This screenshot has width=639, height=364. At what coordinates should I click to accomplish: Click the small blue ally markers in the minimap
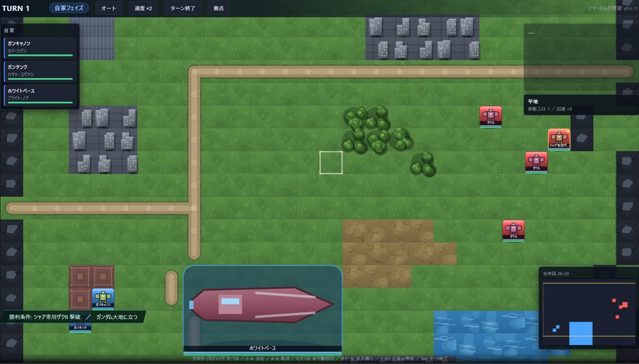556,328
